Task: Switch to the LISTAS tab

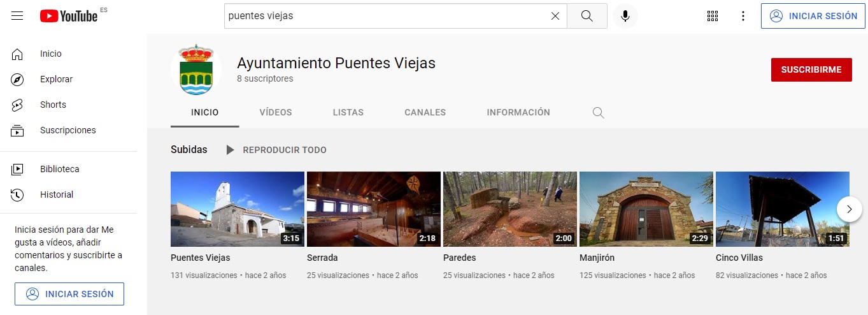Action: (x=348, y=112)
